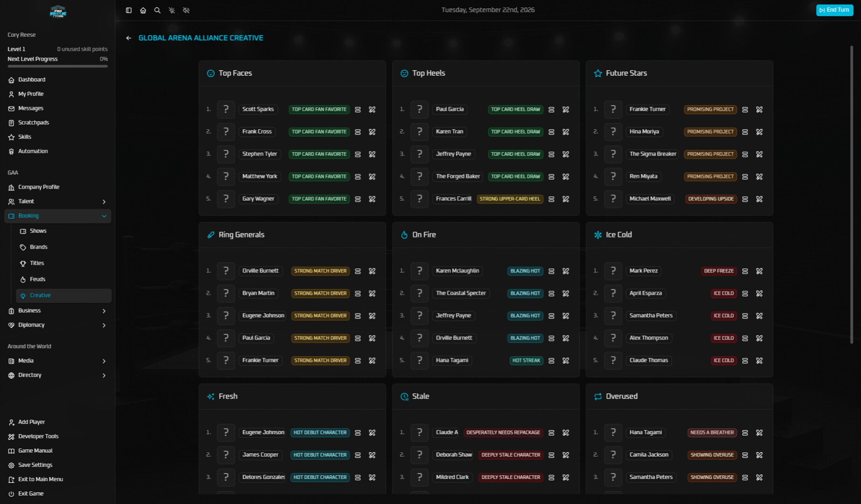Click Gary Wagner's portrait placeholder
This screenshot has height=504, width=861.
(226, 199)
